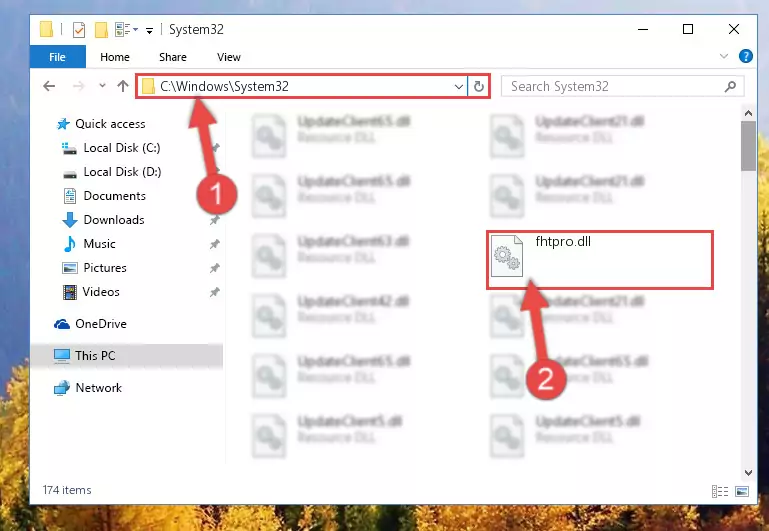
Task: Click the pin icon next to Music
Action: 215,244
